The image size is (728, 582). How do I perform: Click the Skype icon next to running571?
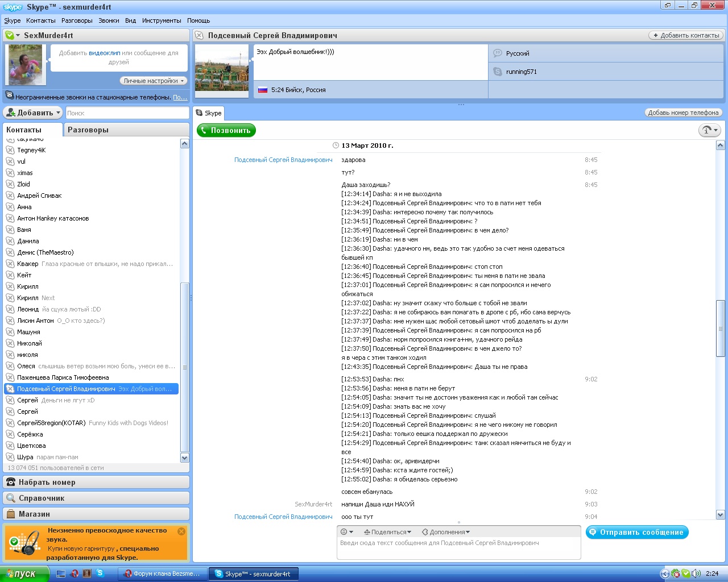[498, 72]
